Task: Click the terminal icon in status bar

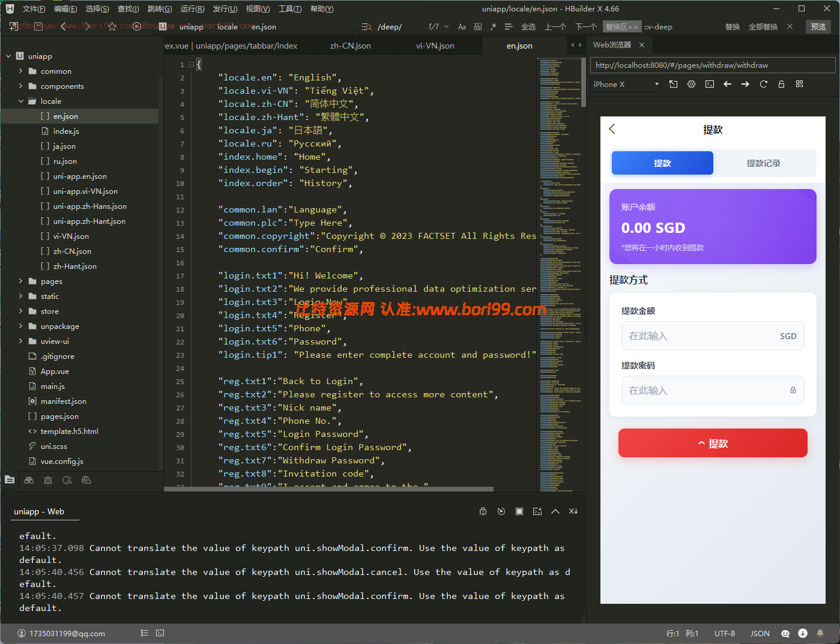Action: coord(160,633)
